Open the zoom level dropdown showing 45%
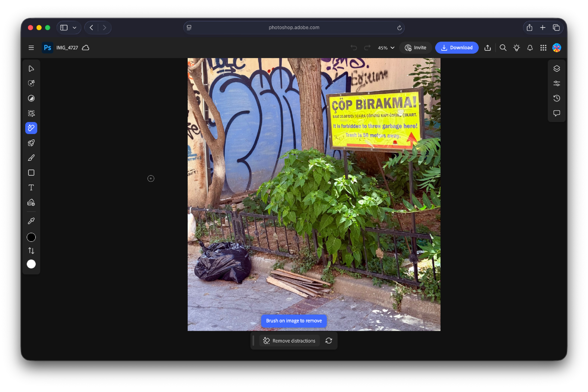This screenshot has width=588, height=392. [385, 48]
